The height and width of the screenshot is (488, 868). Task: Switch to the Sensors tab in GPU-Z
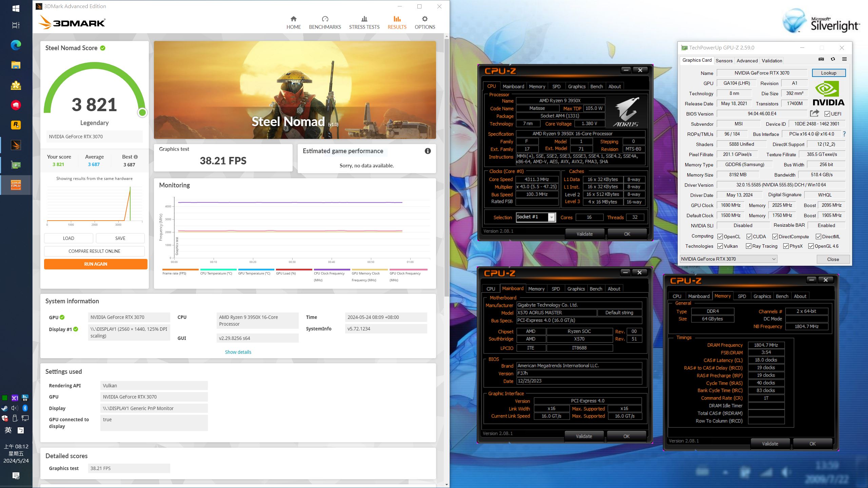tap(724, 61)
